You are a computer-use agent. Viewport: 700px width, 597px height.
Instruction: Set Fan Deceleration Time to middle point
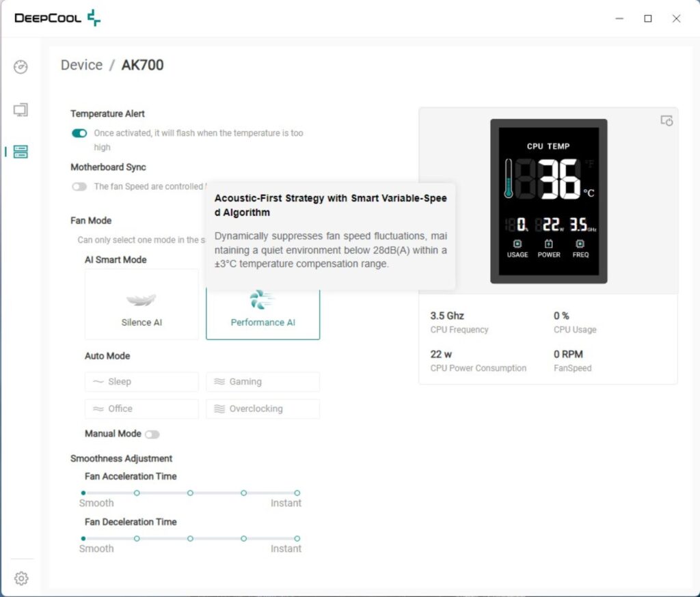[190, 538]
